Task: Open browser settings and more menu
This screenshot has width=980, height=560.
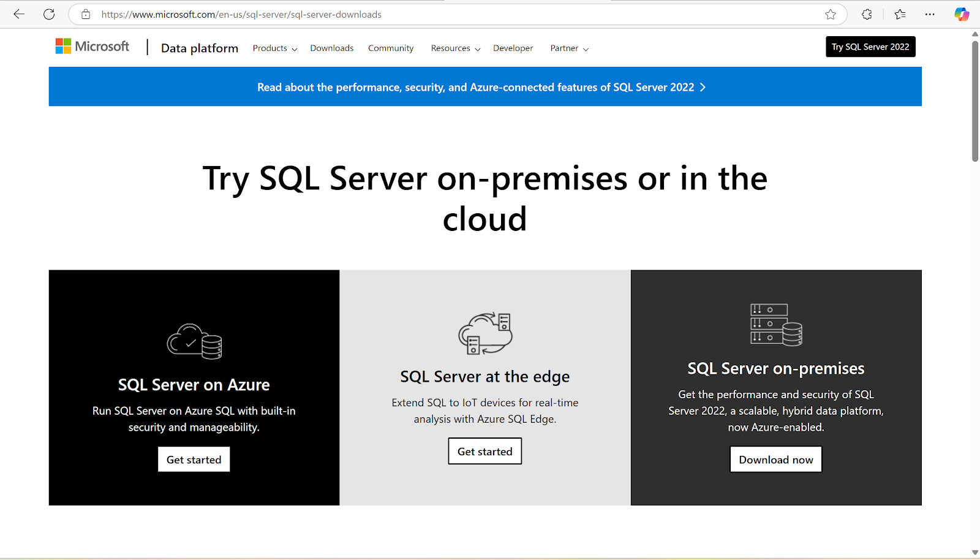Action: [930, 14]
